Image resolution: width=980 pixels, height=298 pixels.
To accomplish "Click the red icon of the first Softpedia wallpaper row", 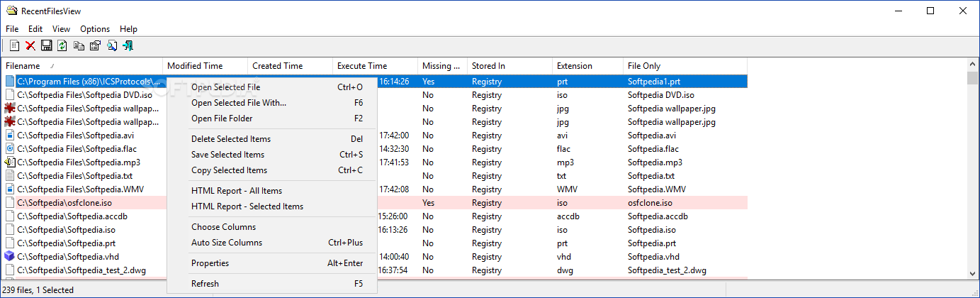I will pyautogui.click(x=10, y=109).
